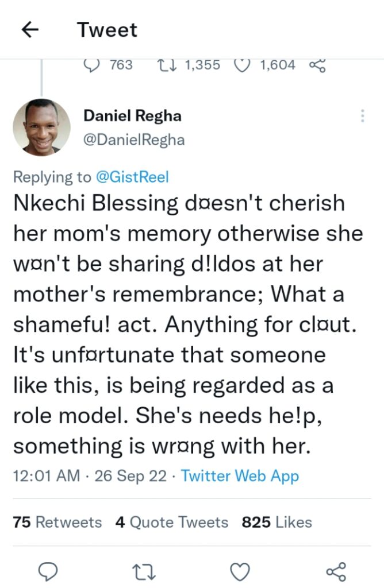View the 75 Retweets list
The image size is (384, 588).
tap(57, 522)
